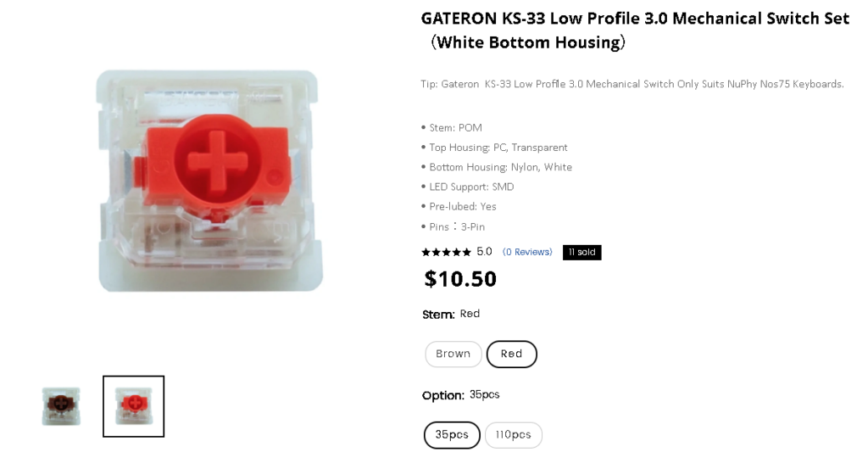The width and height of the screenshot is (868, 452).
Task: Click the LED Support: SMD specification line
Action: [470, 187]
